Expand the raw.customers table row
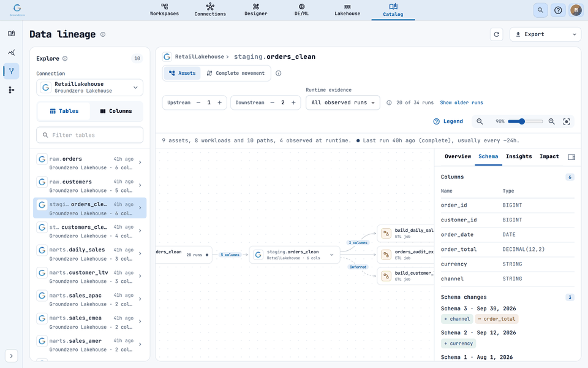The width and height of the screenshot is (588, 368). pos(140,185)
